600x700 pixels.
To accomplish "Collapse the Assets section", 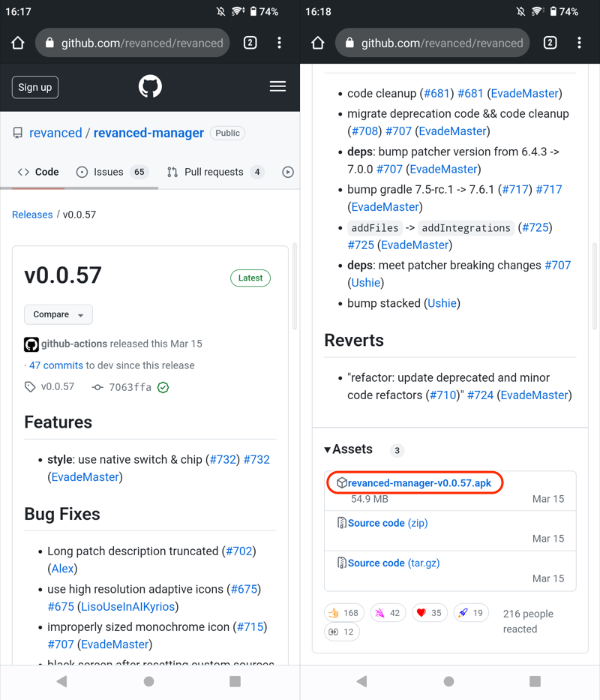I will click(x=349, y=449).
